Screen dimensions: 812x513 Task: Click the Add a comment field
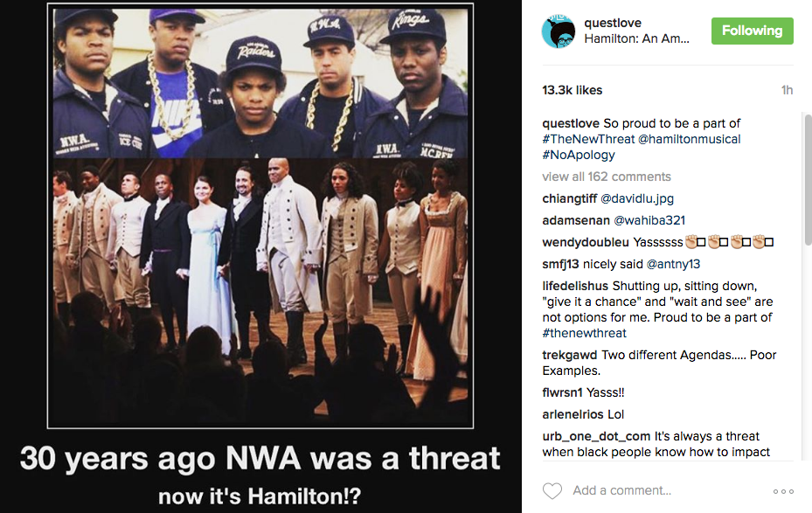(668, 490)
